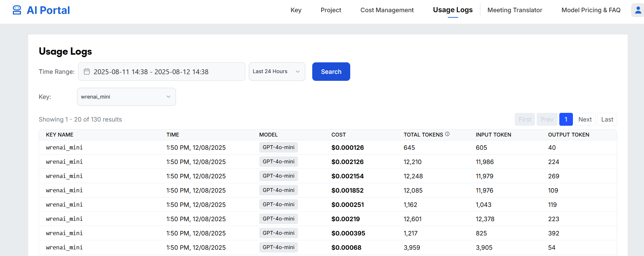
Task: Click the First page button
Action: (x=525, y=119)
